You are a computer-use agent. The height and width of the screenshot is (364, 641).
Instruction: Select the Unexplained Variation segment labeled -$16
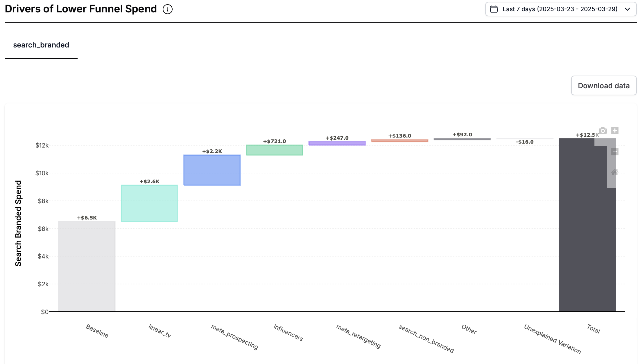pyautogui.click(x=525, y=139)
